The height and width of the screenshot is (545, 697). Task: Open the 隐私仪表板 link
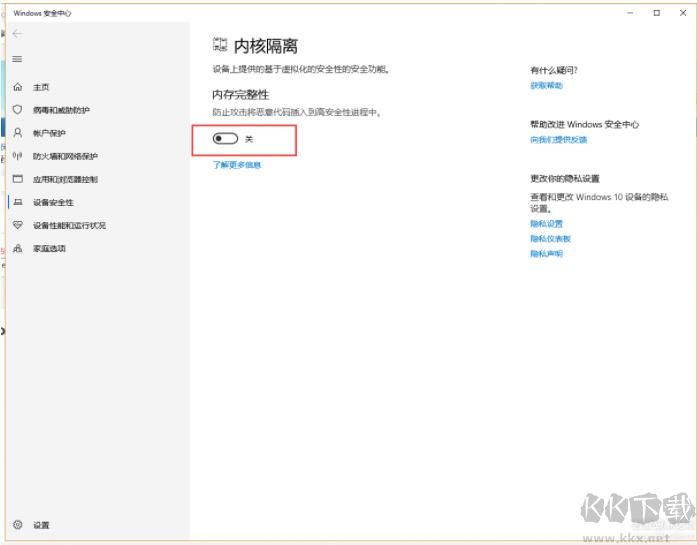pyautogui.click(x=550, y=238)
